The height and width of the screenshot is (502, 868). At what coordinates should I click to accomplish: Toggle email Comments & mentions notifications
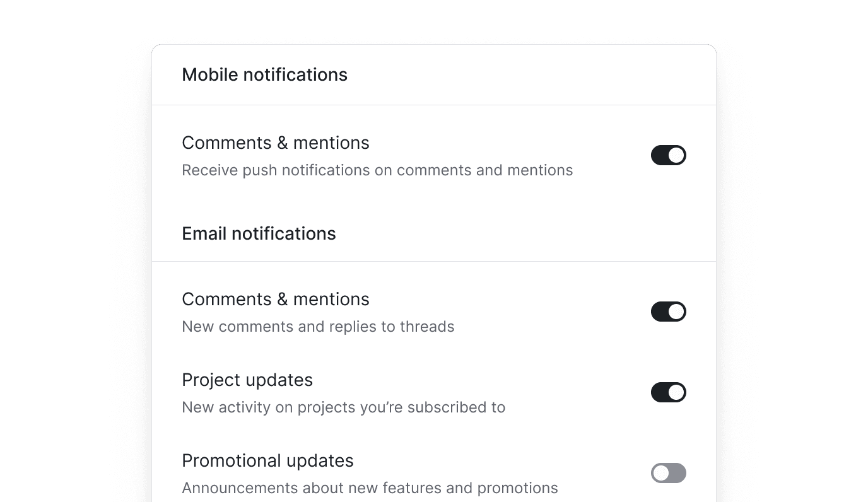tap(668, 312)
